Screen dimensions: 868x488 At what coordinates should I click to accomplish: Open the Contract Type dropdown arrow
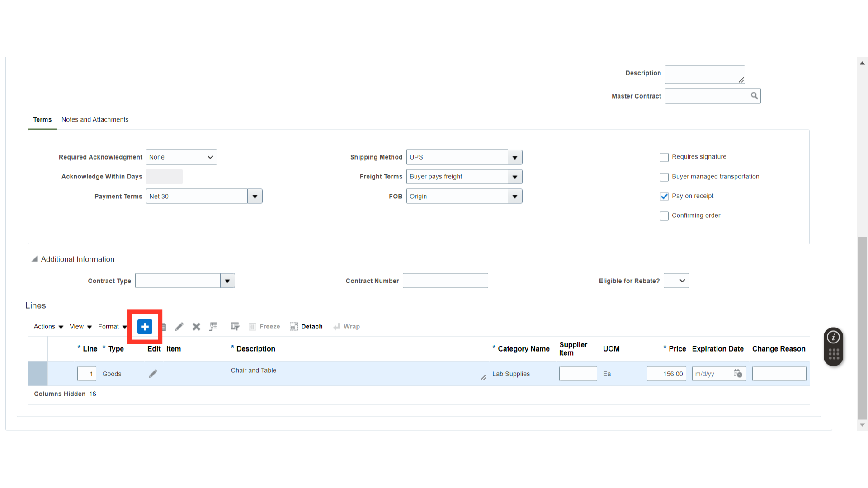click(227, 281)
